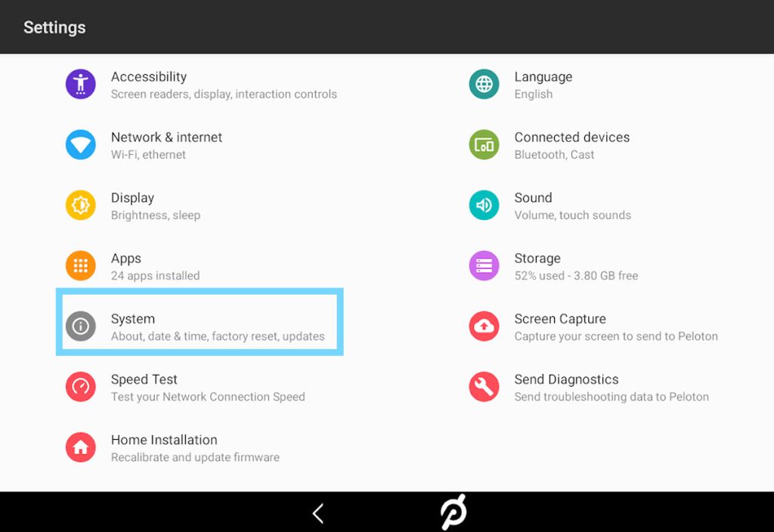Click the Screen Capture cloud upload icon
This screenshot has width=774, height=532.
[x=484, y=326]
